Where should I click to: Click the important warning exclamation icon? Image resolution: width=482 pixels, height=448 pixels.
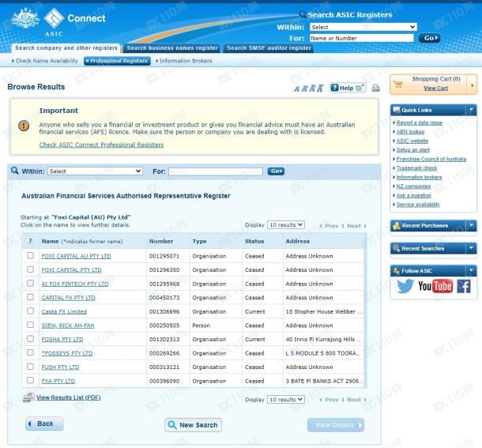coord(24,126)
